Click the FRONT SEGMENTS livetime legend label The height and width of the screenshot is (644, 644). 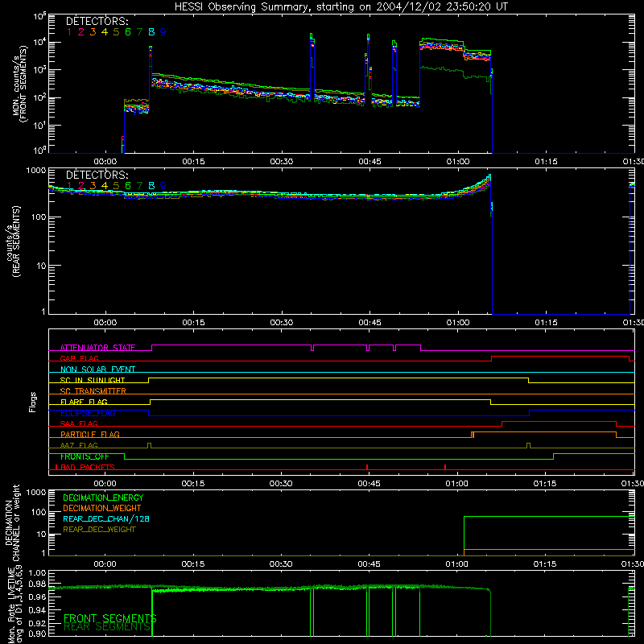click(x=110, y=618)
